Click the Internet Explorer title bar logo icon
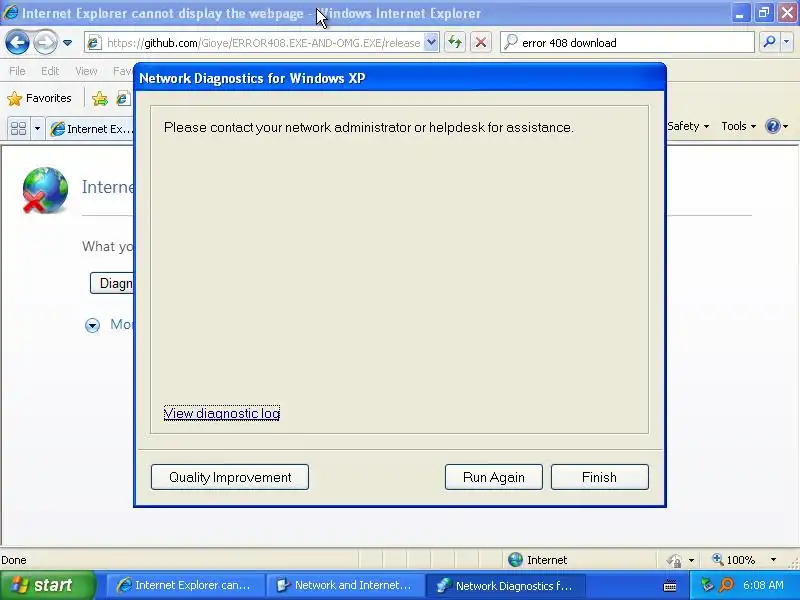This screenshot has height=600, width=800. click(10, 12)
